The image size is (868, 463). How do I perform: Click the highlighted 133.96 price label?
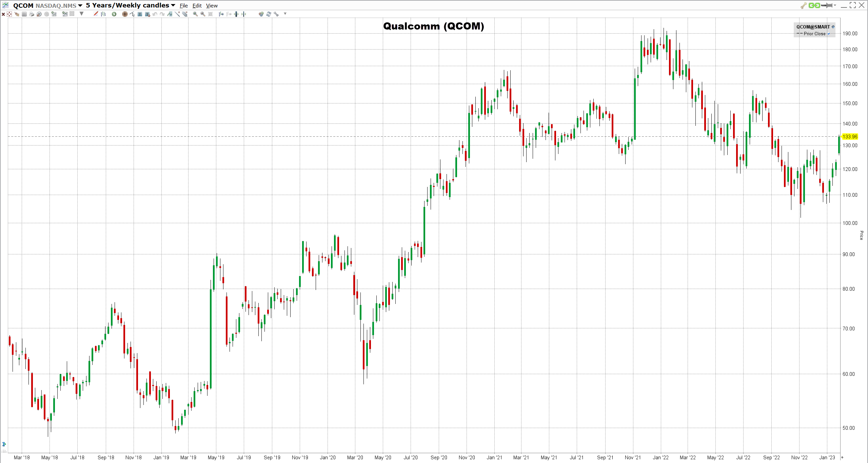[x=850, y=136]
